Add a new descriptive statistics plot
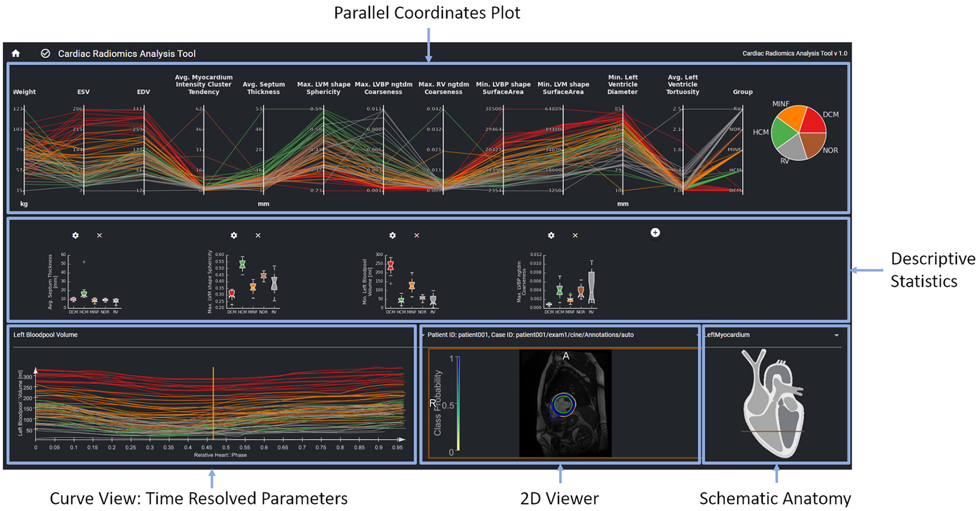The height and width of the screenshot is (511, 980). point(655,233)
